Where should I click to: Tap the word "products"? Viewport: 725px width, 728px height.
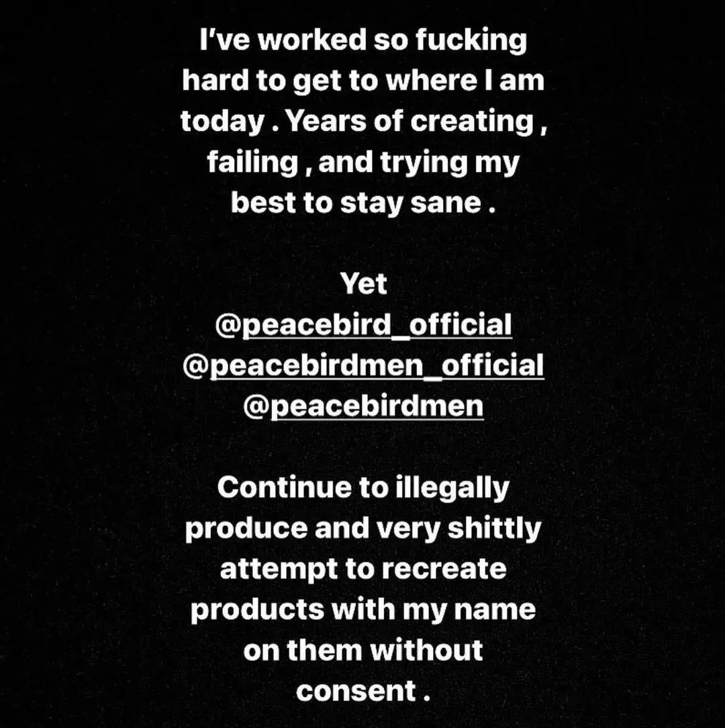257,610
